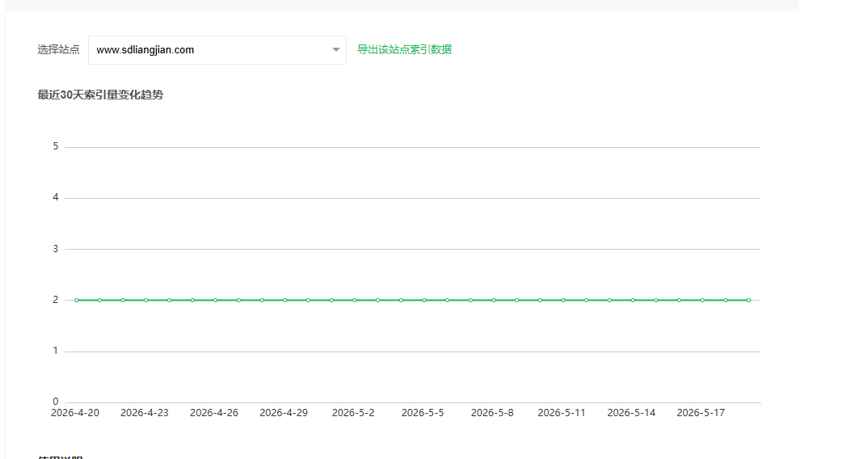Select the first data point on 2026-4-20
868x459 pixels.
pos(77,300)
